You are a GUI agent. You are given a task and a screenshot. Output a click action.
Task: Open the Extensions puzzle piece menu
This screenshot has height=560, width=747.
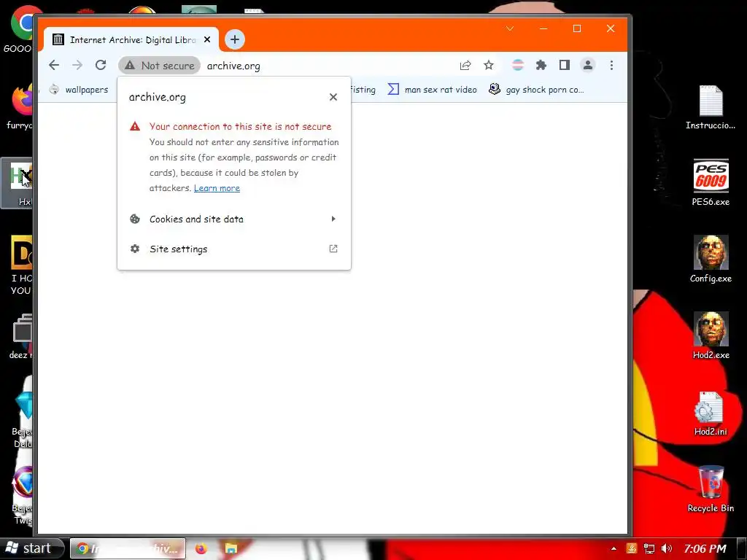pyautogui.click(x=541, y=65)
